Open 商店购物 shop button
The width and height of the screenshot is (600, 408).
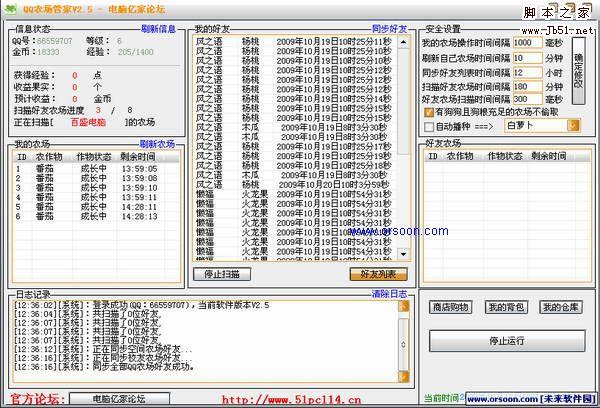click(450, 307)
